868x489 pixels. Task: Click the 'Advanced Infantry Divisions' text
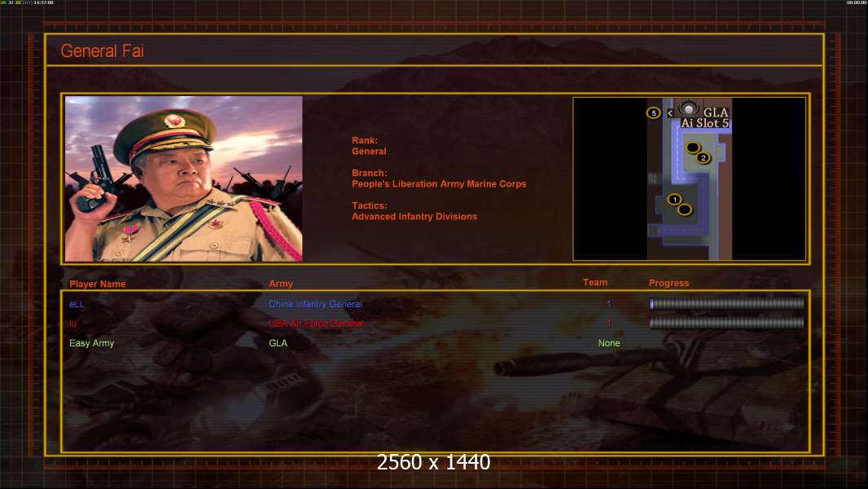click(x=414, y=217)
